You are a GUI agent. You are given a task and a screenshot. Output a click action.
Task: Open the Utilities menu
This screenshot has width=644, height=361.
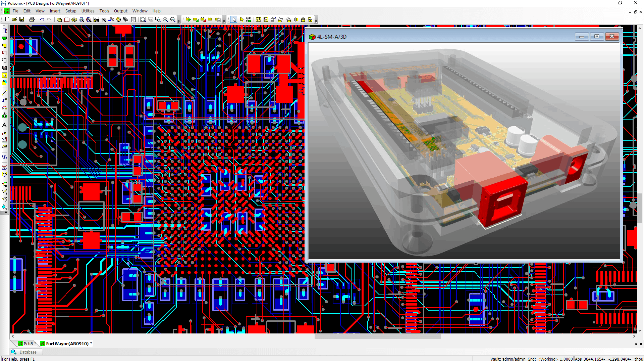click(88, 11)
